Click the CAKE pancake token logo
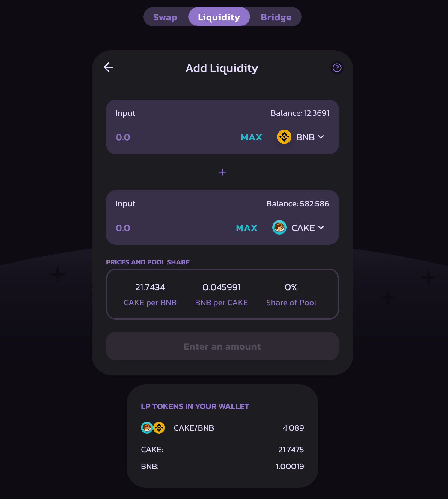 pyautogui.click(x=279, y=227)
